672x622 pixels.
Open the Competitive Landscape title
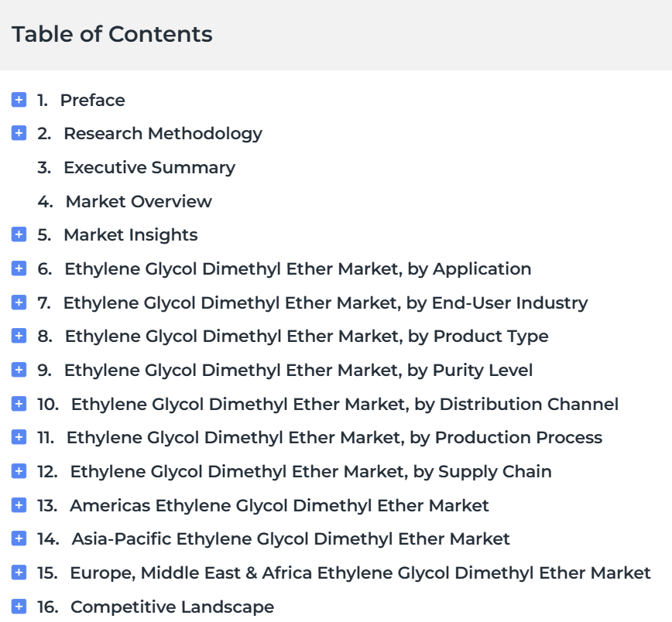tap(173, 607)
